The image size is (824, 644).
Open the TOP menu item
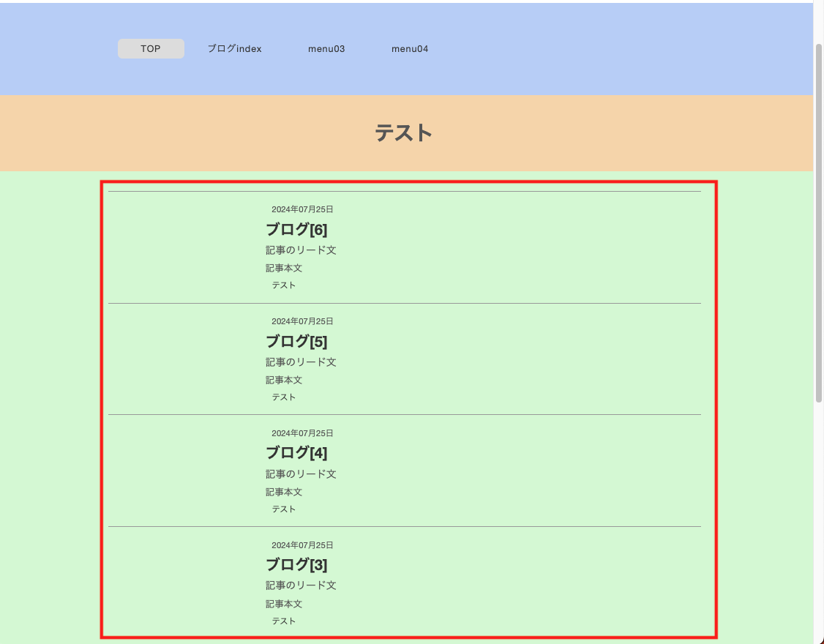[x=151, y=49]
